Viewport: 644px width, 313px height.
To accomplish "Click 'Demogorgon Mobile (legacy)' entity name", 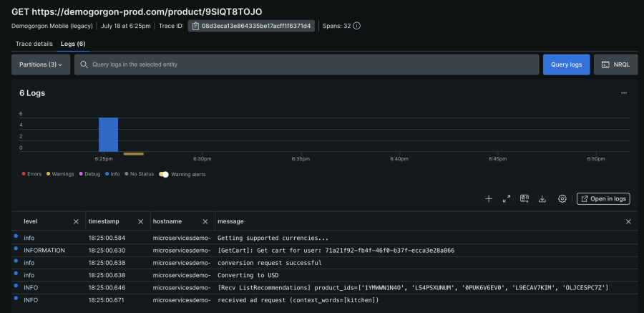I will click(52, 26).
